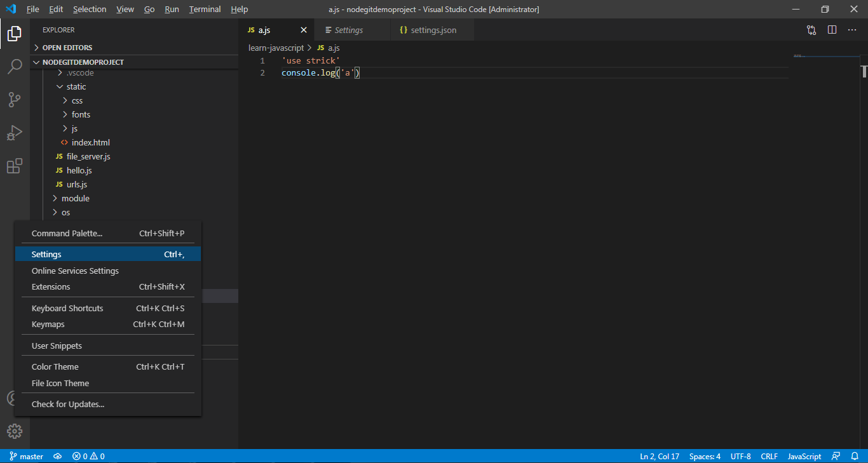
Task: Click the index.html file icon
Action: coord(64,142)
